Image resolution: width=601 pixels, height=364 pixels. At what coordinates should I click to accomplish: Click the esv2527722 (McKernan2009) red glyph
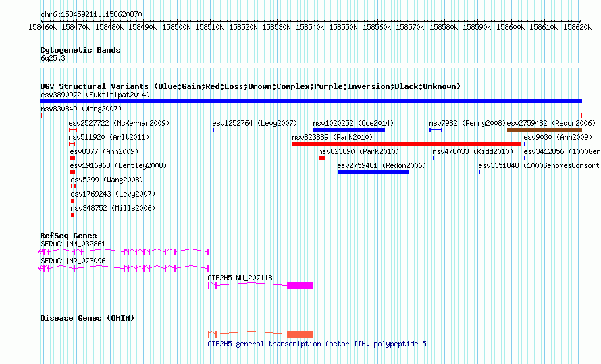click(x=73, y=130)
